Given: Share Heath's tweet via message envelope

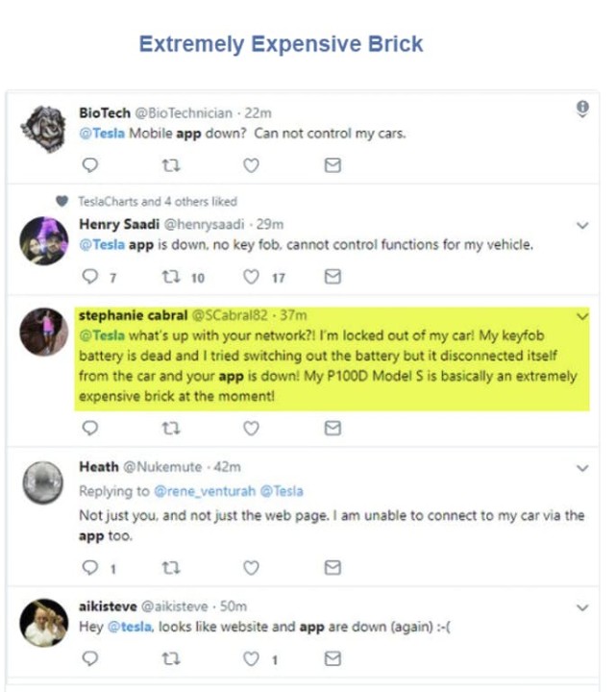Looking at the screenshot, I should click(333, 568).
